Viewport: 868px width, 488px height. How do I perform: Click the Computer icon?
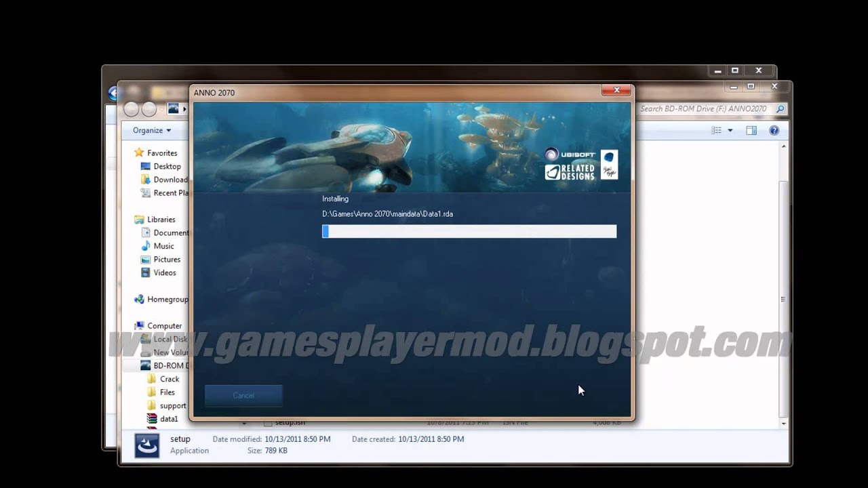[139, 326]
